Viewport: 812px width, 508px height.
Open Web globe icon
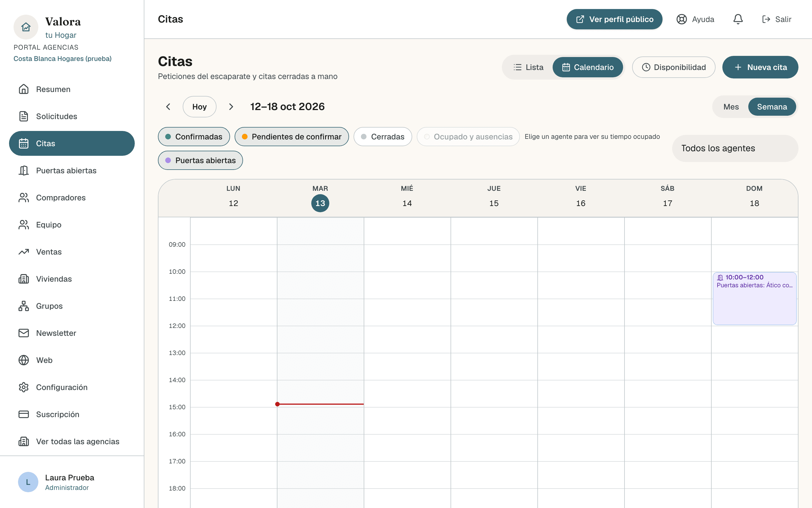click(x=23, y=360)
